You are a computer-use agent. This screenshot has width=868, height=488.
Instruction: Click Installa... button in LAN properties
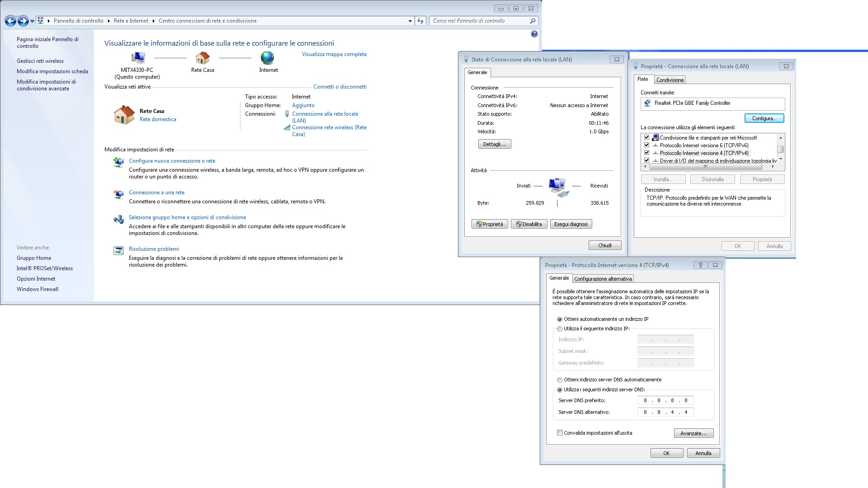(663, 179)
